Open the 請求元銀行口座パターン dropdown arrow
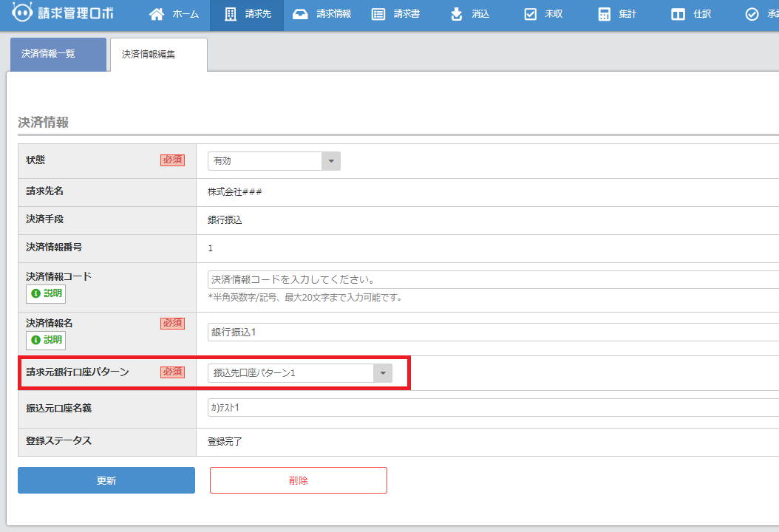This screenshot has height=532, width=779. coord(382,374)
